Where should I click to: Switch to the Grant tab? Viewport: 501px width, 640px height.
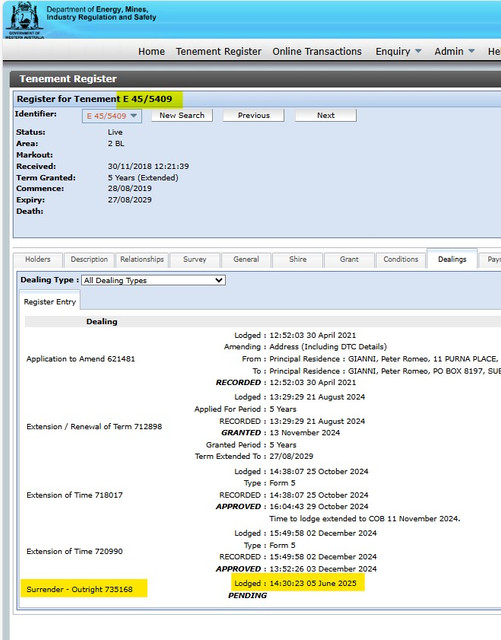point(349,260)
